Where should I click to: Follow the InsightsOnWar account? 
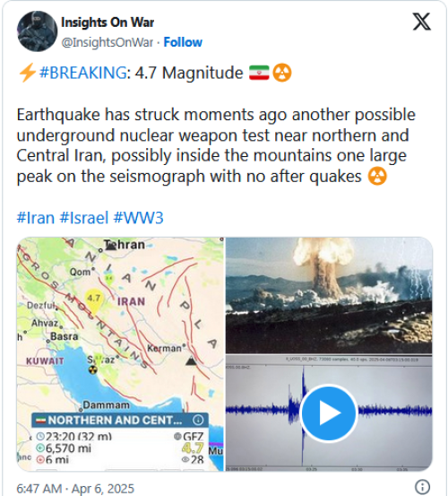coord(183,42)
